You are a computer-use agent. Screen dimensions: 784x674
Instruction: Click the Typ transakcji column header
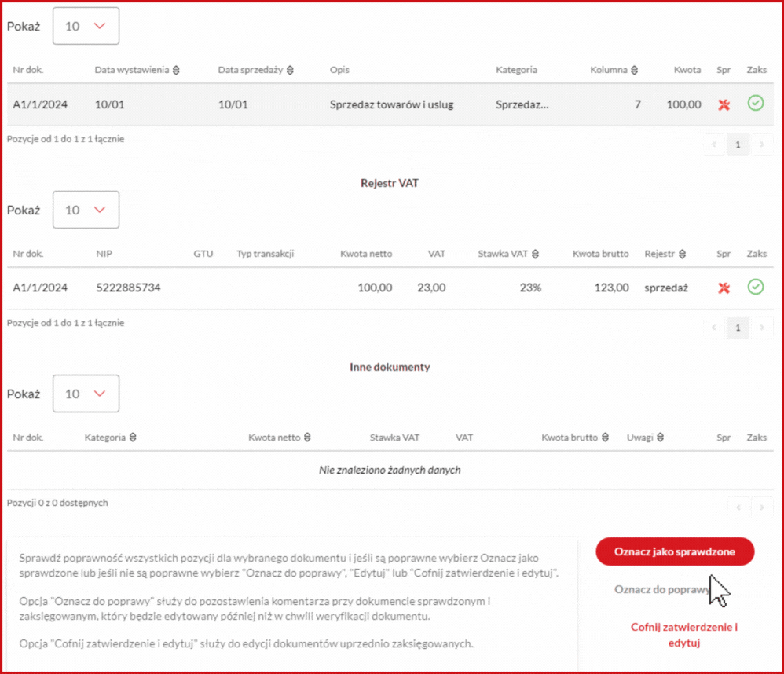[x=265, y=254]
